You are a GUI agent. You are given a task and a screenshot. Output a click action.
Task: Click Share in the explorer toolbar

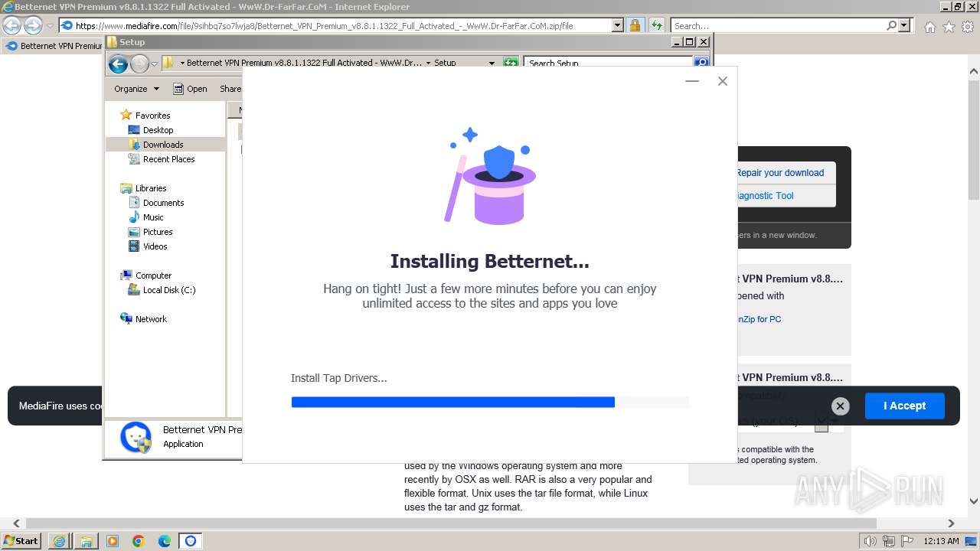[x=230, y=89]
